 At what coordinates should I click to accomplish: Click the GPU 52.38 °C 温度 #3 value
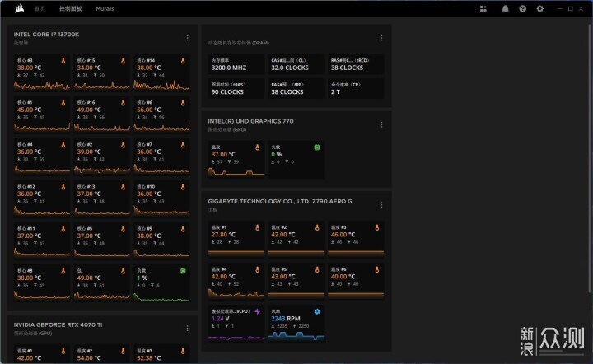(148, 357)
